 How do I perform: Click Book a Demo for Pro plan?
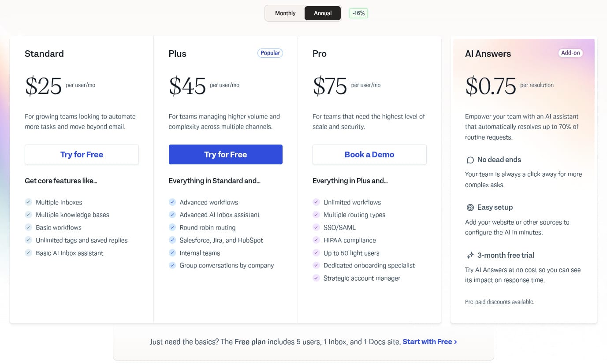[369, 154]
